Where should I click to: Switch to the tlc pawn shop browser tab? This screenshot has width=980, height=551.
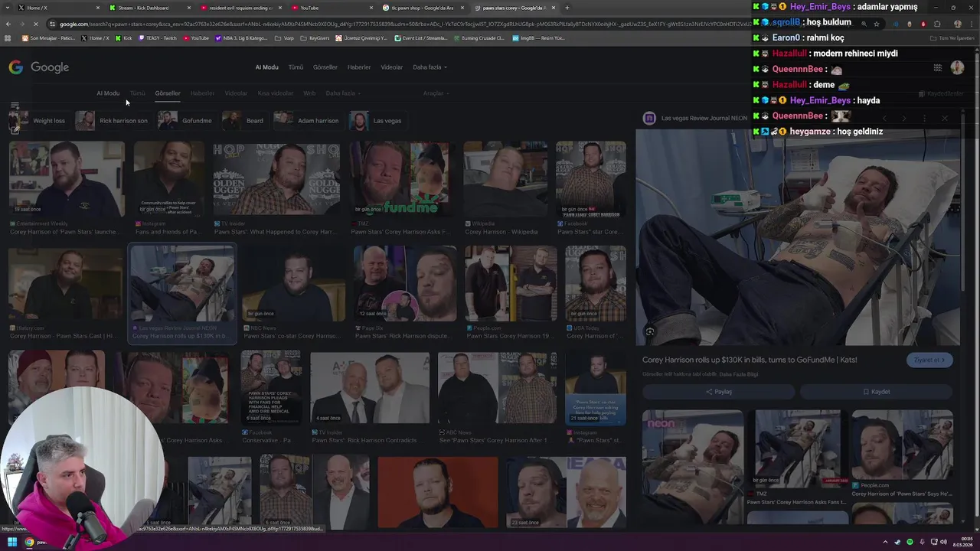424,8
